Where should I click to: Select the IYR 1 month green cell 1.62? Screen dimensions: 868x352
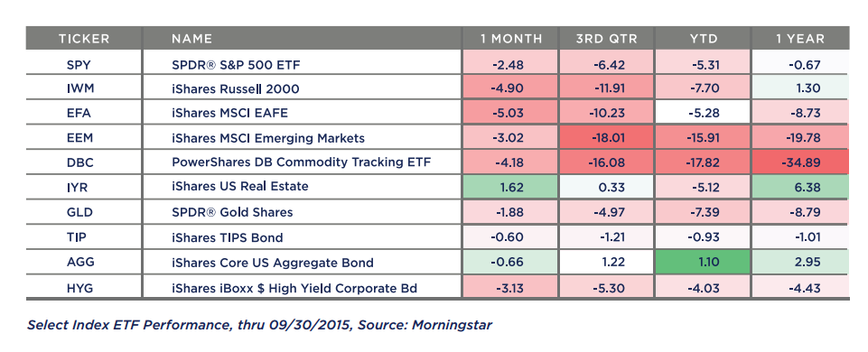click(509, 187)
